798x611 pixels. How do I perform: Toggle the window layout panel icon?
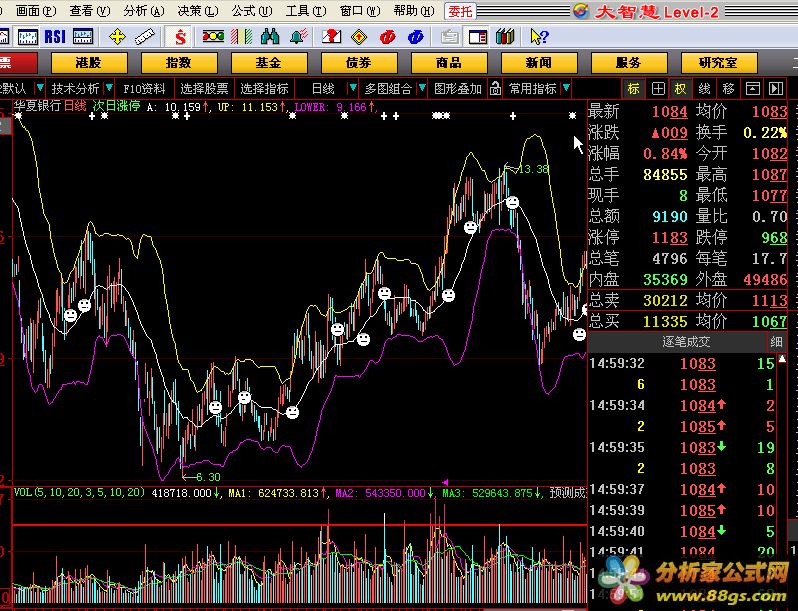(478, 37)
